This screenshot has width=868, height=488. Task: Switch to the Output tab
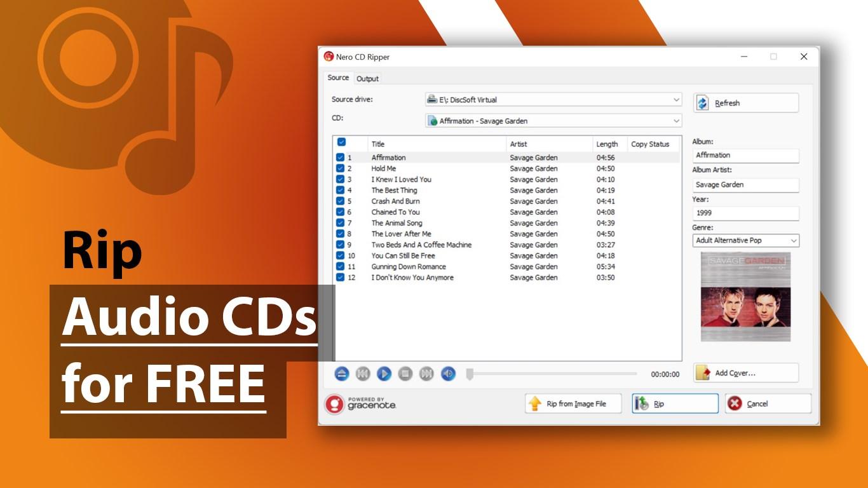click(367, 79)
